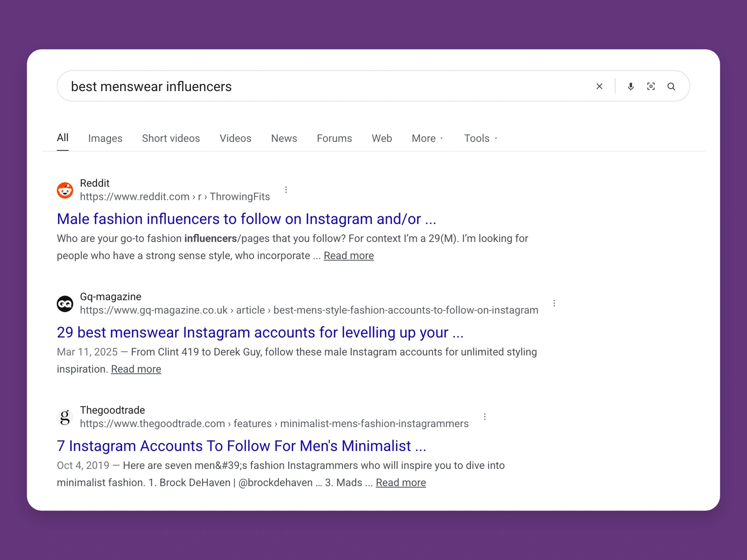Select the All tab
Screen dimensions: 747x560
63,138
